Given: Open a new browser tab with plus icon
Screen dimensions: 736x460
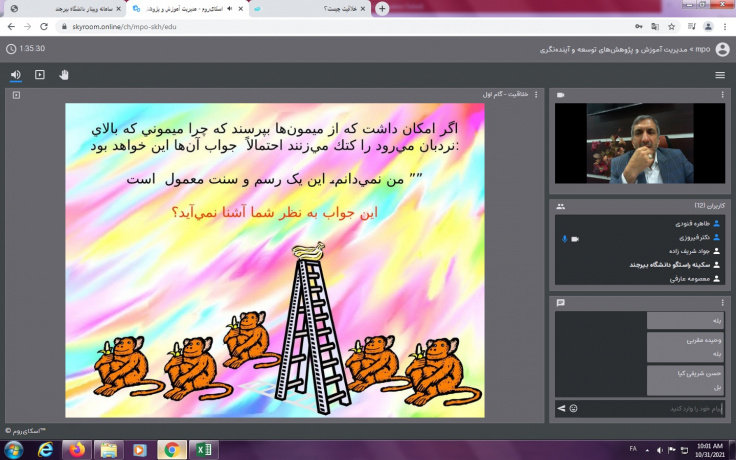Looking at the screenshot, I should (x=382, y=8).
